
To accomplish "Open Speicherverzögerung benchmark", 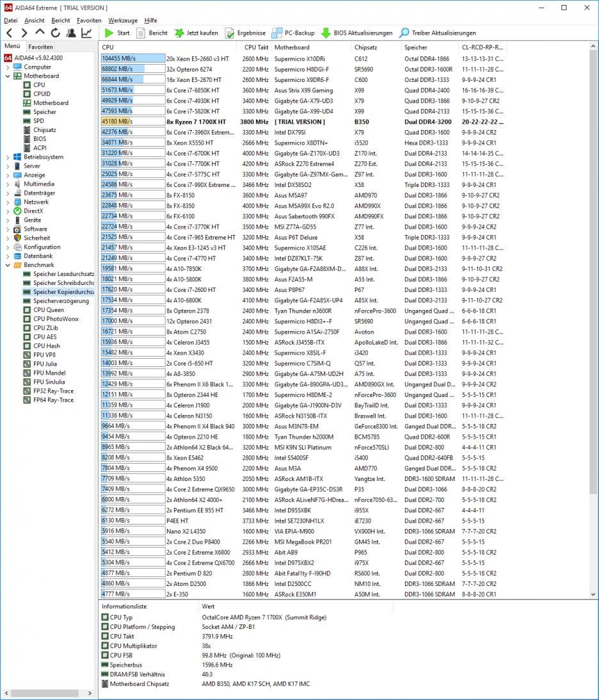I will [56, 301].
